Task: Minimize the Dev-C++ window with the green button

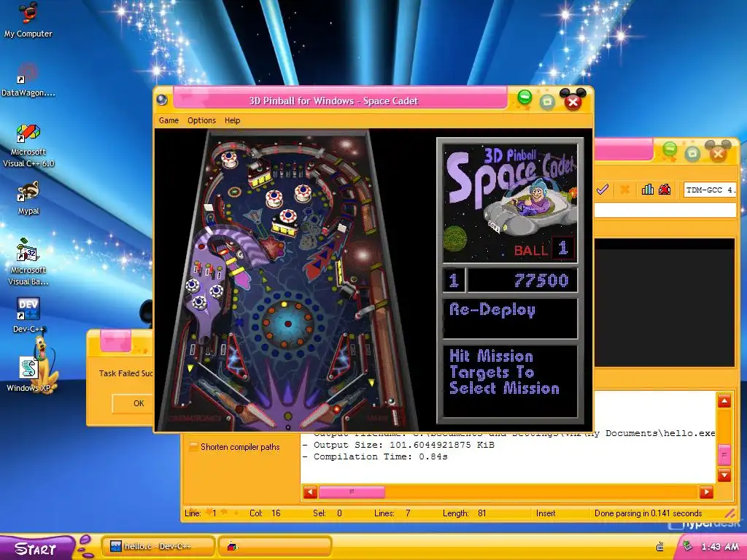Action: [670, 149]
